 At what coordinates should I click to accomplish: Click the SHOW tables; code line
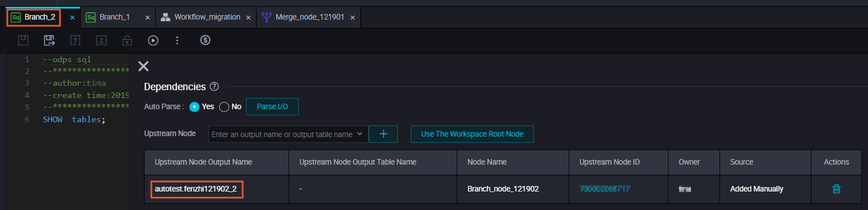[x=74, y=119]
